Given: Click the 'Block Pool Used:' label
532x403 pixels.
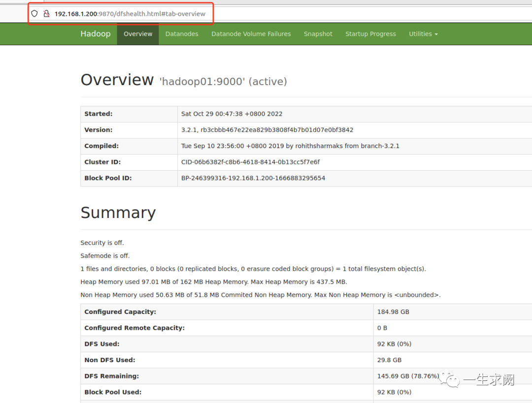Looking at the screenshot, I should point(113,392).
